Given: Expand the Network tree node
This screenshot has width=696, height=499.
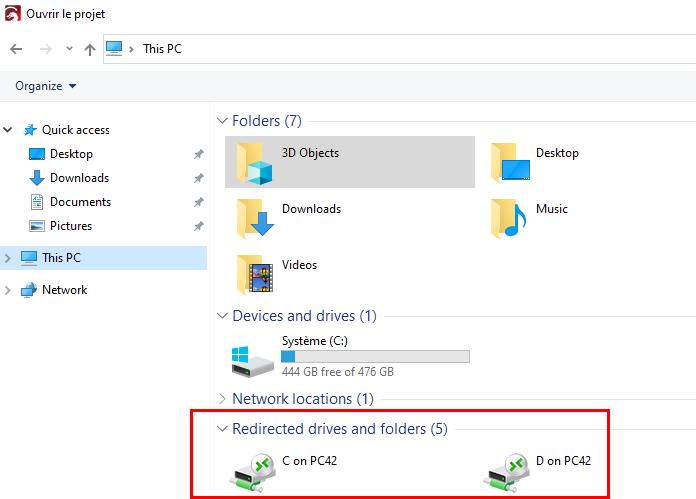Looking at the screenshot, I should tap(8, 290).
